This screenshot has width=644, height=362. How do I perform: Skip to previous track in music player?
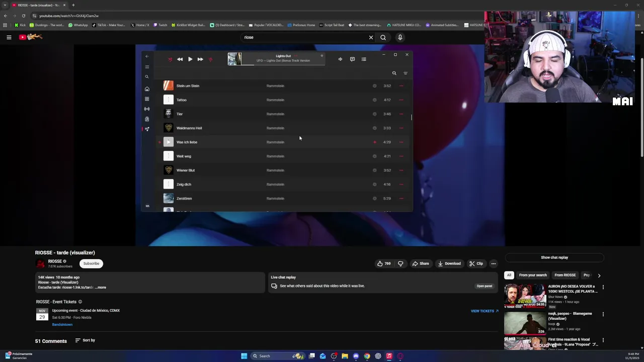[180, 59]
